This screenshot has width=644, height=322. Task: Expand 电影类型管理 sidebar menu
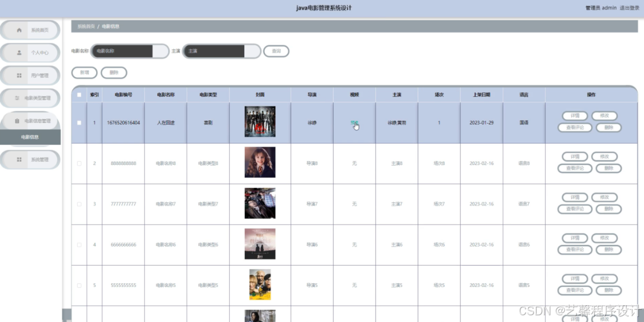(x=30, y=98)
